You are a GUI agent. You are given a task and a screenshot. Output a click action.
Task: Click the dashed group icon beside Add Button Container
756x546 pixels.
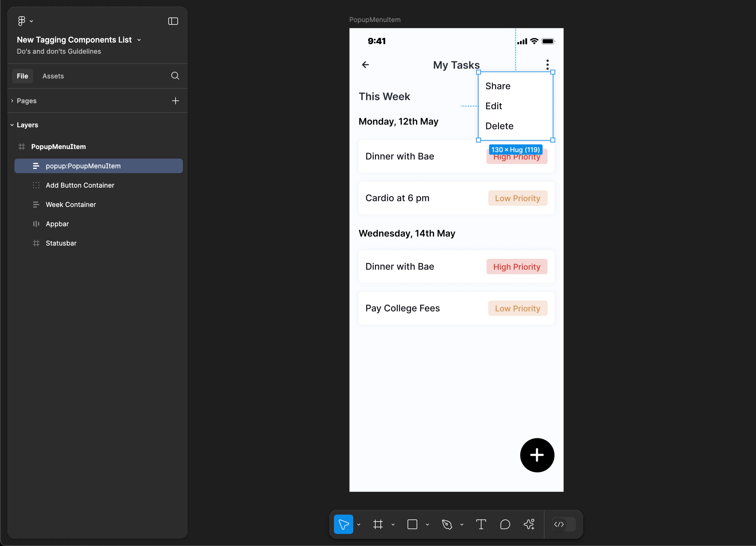click(36, 185)
